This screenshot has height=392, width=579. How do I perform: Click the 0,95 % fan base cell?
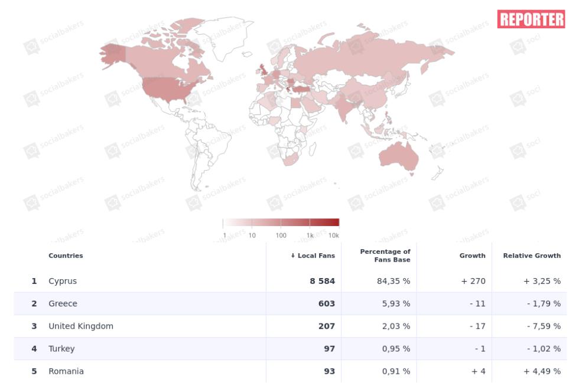pyautogui.click(x=396, y=348)
